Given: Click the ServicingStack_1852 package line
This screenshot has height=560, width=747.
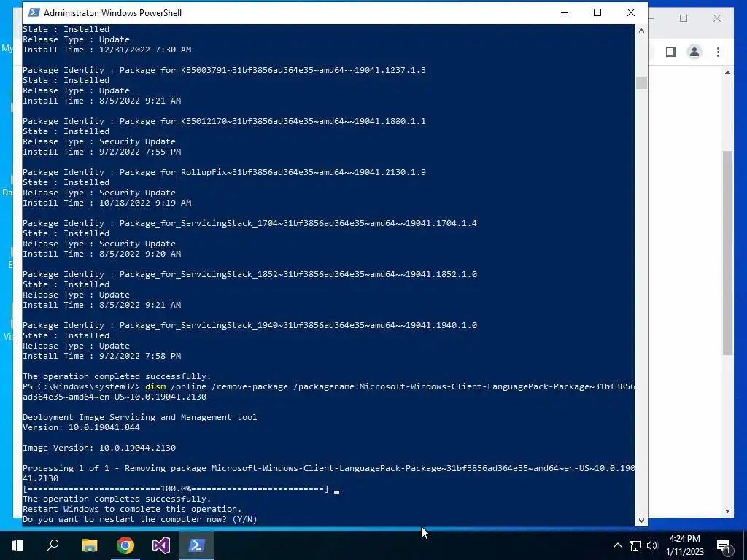Looking at the screenshot, I should click(x=249, y=274).
